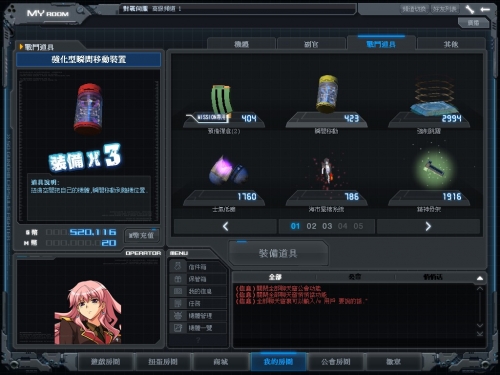Jump to item page 03
Viewport: 500px width, 375px height.
327,226
